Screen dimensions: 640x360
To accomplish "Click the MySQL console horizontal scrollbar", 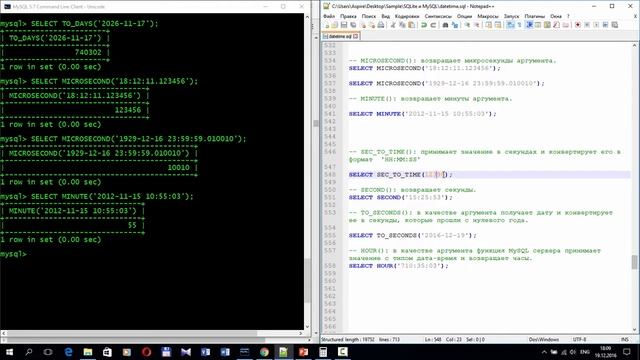I will pos(133,333).
